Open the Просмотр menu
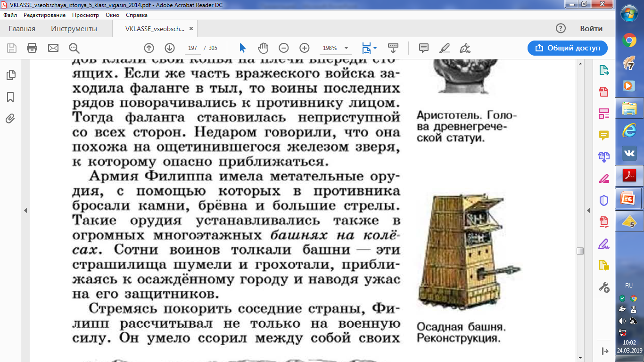 [x=85, y=15]
